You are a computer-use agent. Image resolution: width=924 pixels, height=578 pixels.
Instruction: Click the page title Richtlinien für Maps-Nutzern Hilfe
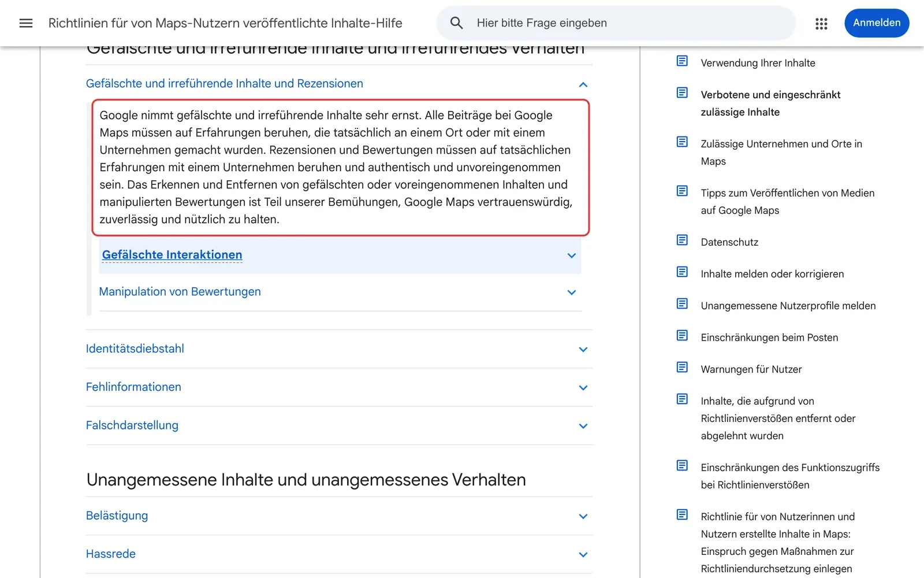225,23
